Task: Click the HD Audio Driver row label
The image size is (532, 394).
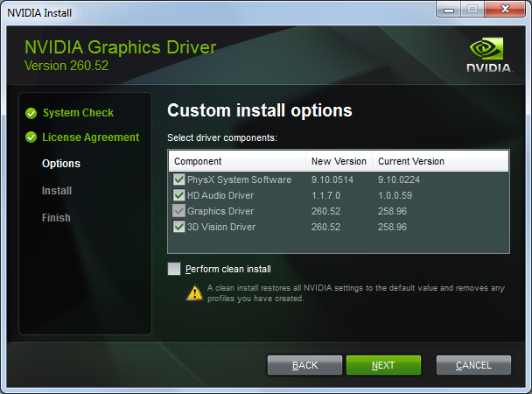Action: [x=220, y=195]
